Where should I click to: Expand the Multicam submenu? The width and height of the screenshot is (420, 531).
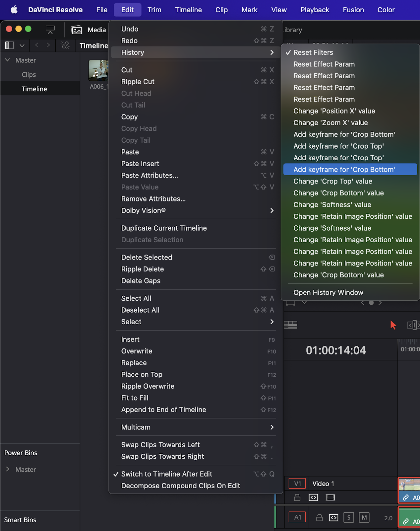click(x=196, y=427)
